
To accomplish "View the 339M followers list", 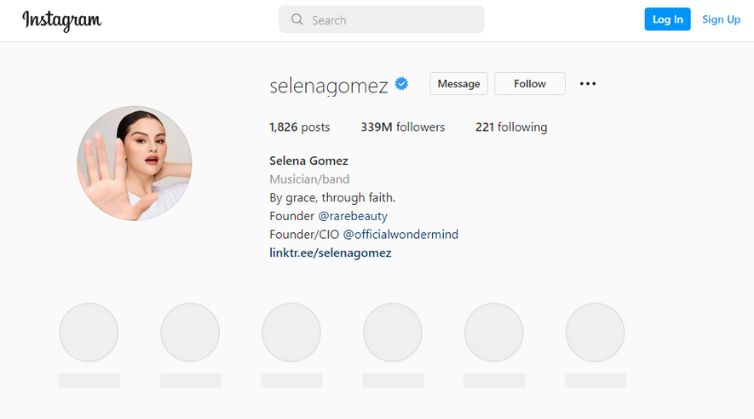I will click(x=403, y=127).
